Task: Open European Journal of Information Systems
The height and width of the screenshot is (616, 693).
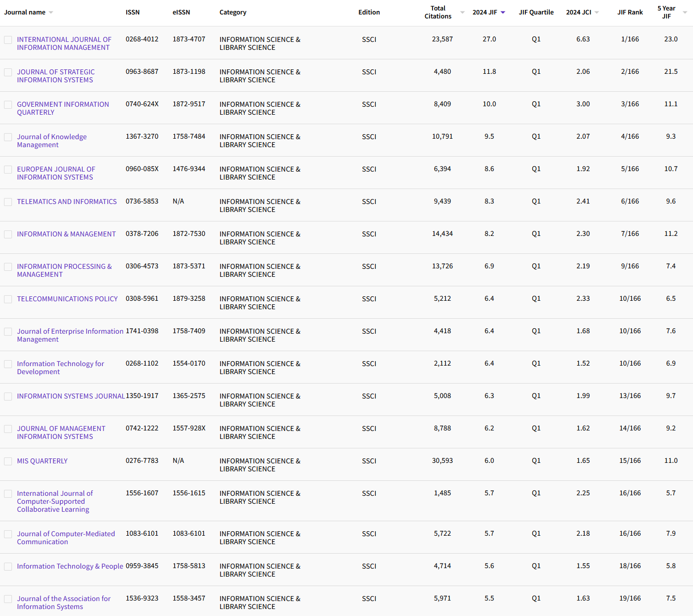Action: [x=56, y=173]
